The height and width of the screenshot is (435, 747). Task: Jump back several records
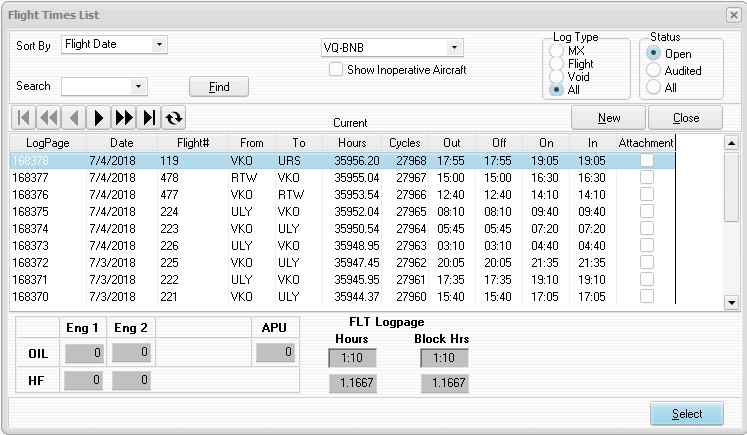[49, 118]
